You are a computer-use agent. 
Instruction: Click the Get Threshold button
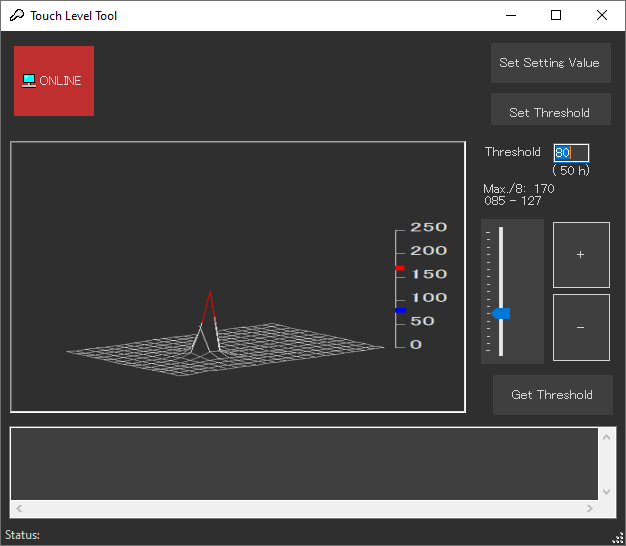point(551,395)
